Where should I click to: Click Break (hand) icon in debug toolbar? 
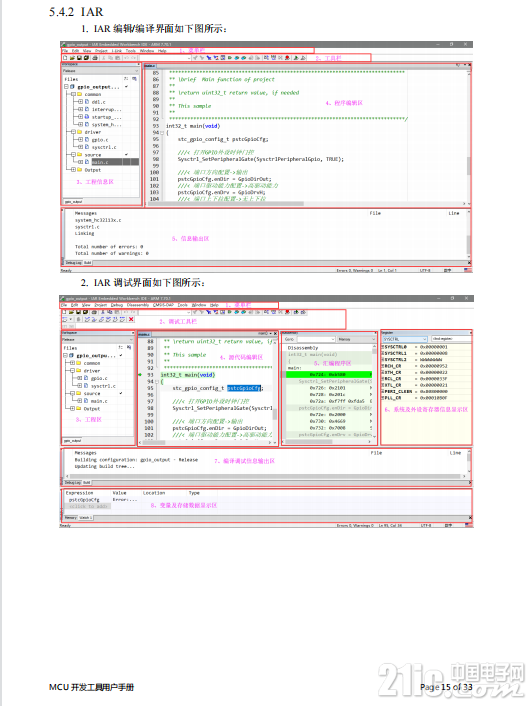[78, 319]
